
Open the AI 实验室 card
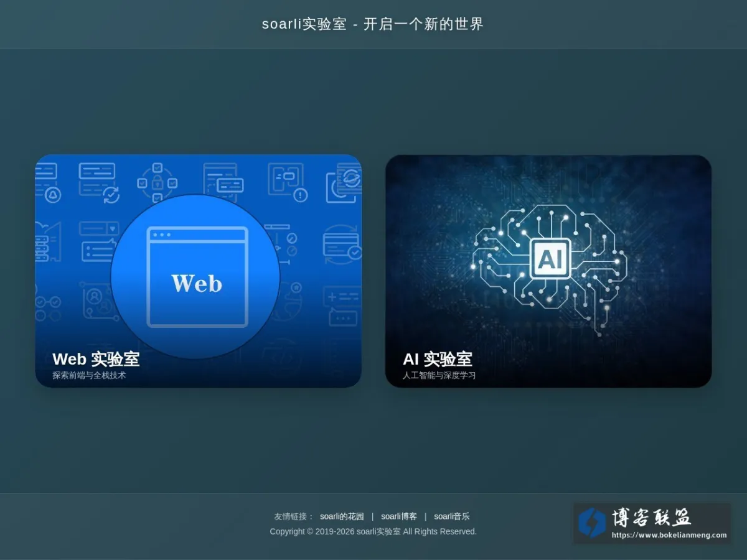tap(548, 271)
